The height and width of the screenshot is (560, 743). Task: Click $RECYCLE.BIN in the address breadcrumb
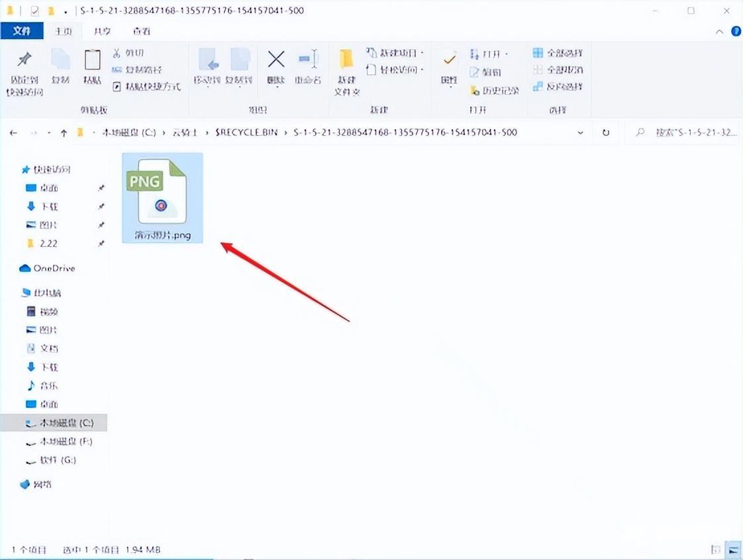pos(246,132)
